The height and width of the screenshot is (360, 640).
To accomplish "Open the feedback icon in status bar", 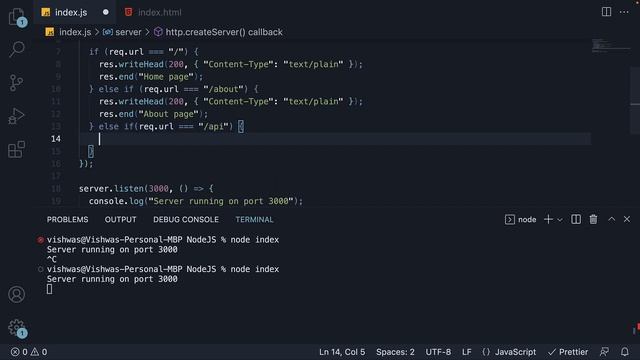I will coord(604,352).
